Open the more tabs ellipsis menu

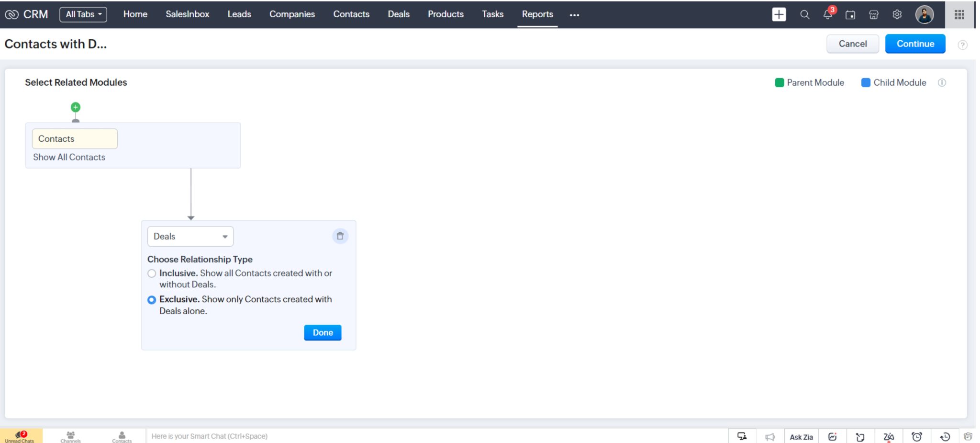(574, 15)
